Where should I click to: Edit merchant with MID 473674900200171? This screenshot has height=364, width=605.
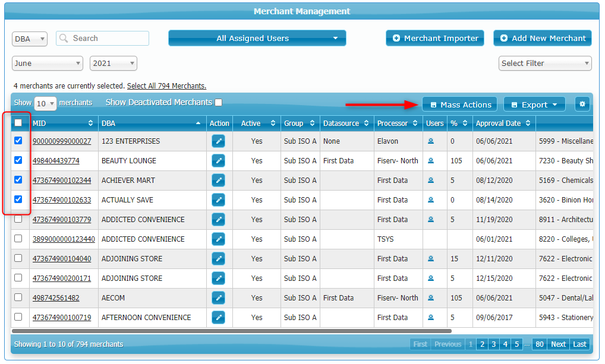218,278
